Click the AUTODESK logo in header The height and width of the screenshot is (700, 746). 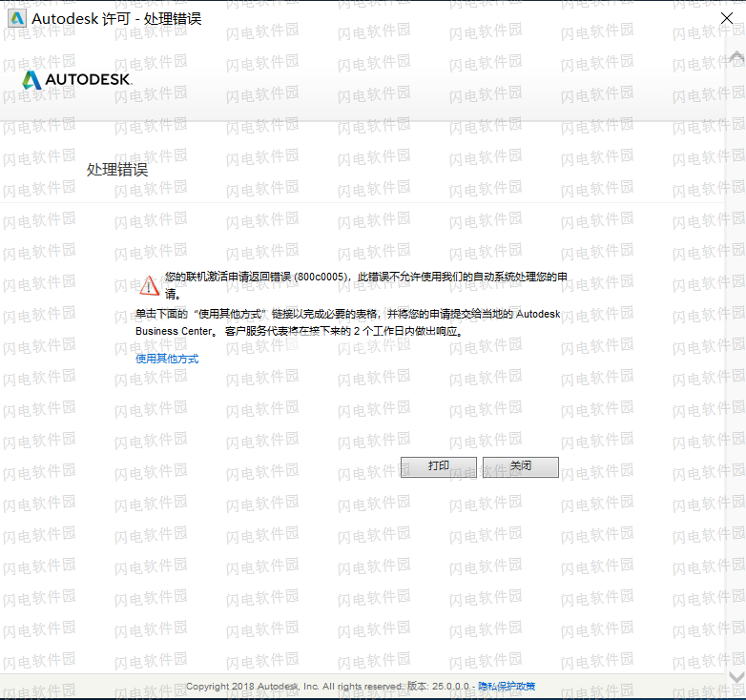(77, 80)
